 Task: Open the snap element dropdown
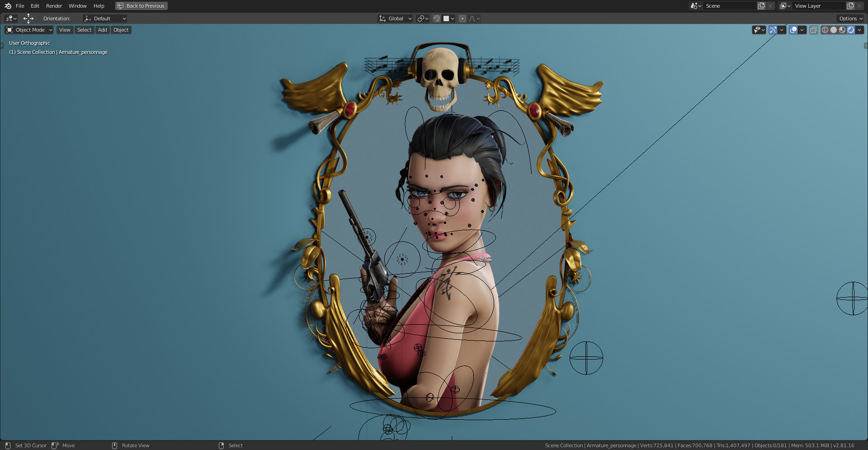[x=449, y=19]
